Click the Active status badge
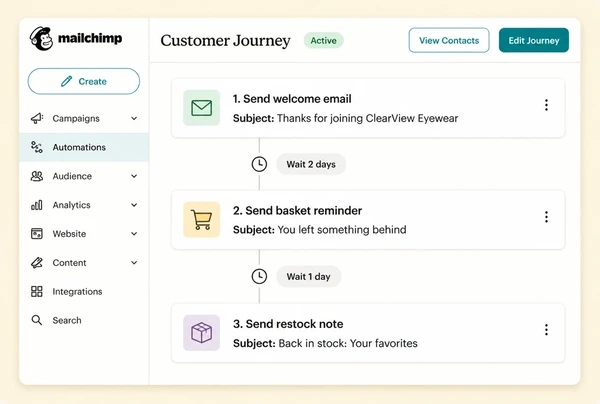600x404 pixels. pos(324,41)
